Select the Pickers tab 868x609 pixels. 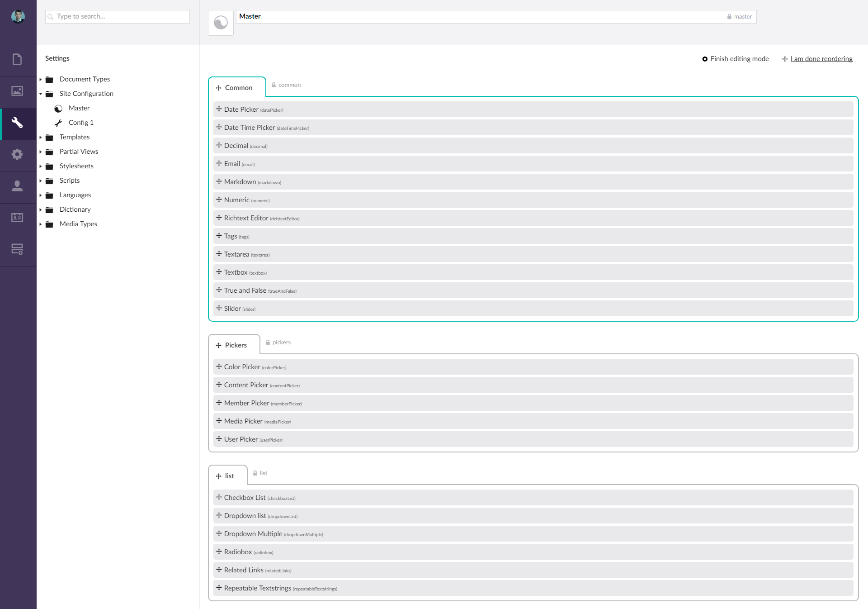coord(235,345)
